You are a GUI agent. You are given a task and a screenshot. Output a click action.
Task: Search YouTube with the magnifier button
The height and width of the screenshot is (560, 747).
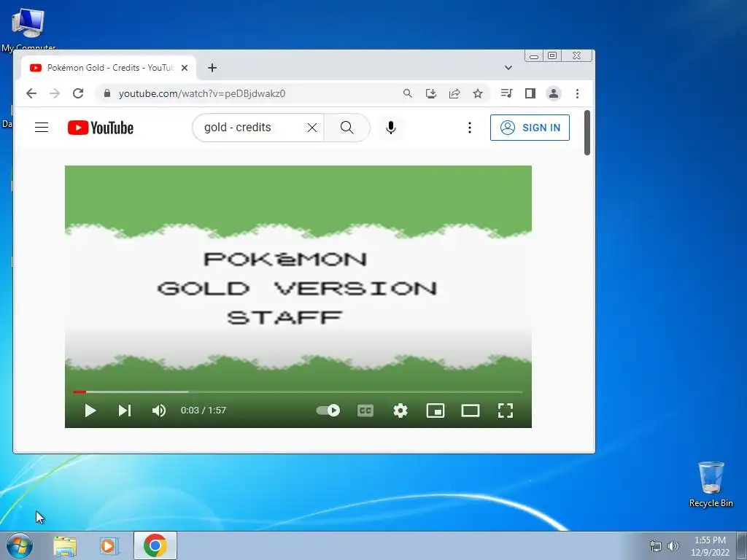click(347, 128)
